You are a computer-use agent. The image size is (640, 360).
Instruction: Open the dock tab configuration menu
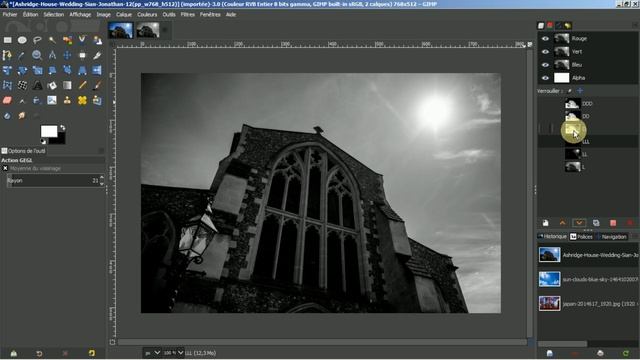coord(635,25)
